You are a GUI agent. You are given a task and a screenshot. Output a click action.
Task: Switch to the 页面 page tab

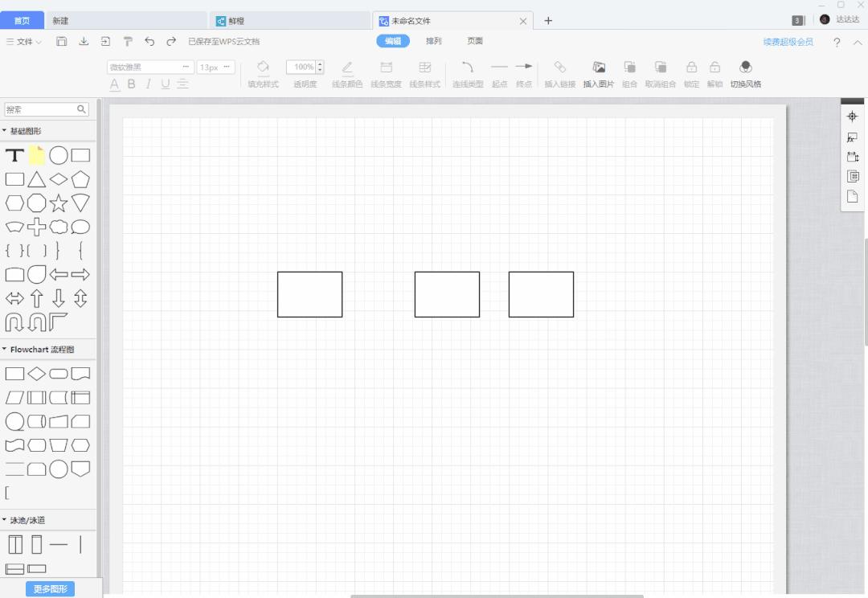[x=475, y=41]
